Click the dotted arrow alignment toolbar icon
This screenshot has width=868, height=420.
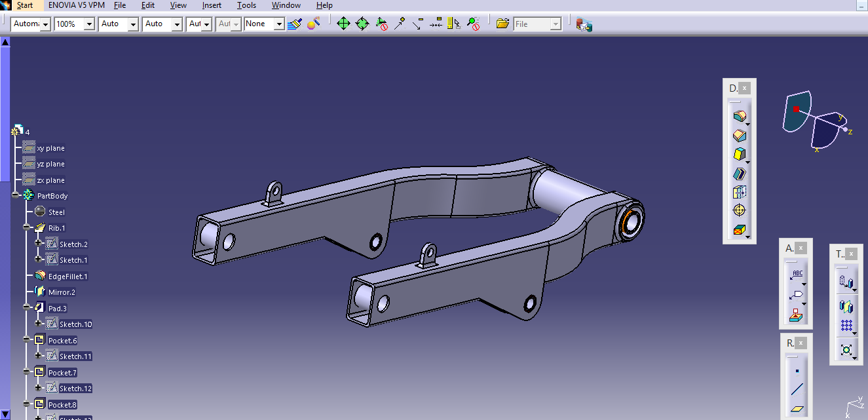tap(436, 24)
